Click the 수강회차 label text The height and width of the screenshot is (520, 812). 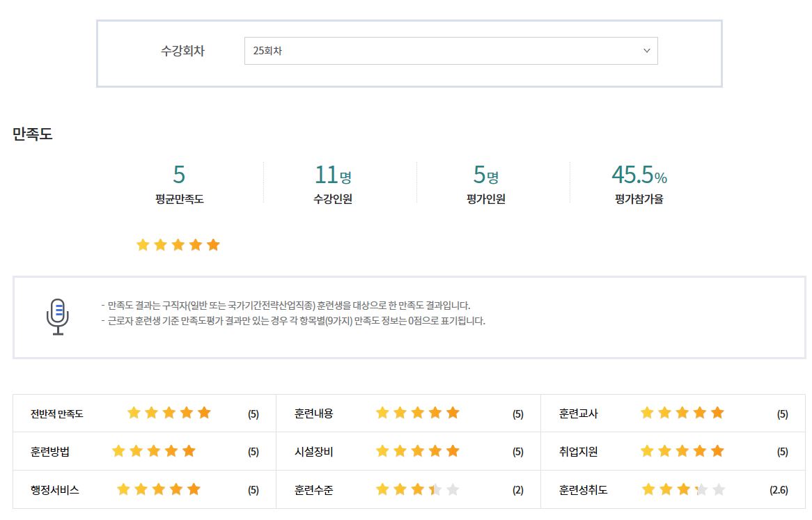182,51
